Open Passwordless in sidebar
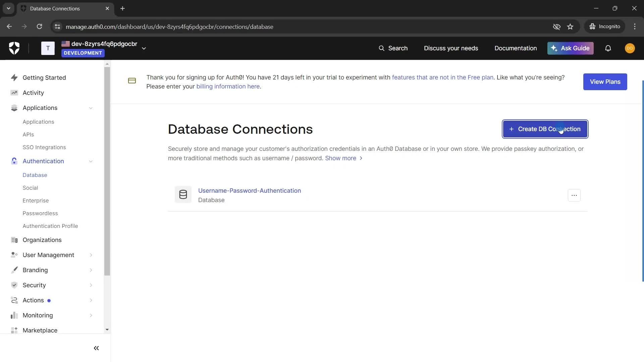The image size is (644, 362). point(40,214)
